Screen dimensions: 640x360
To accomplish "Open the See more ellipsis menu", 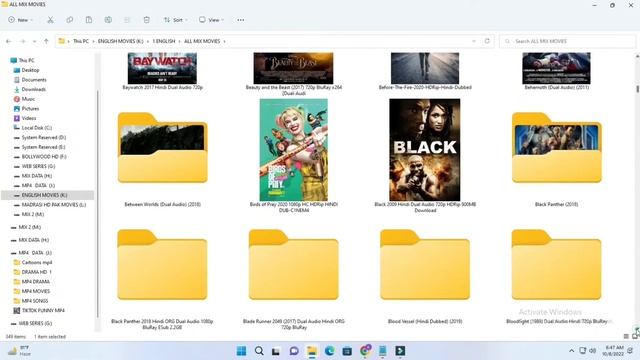I will tap(241, 20).
